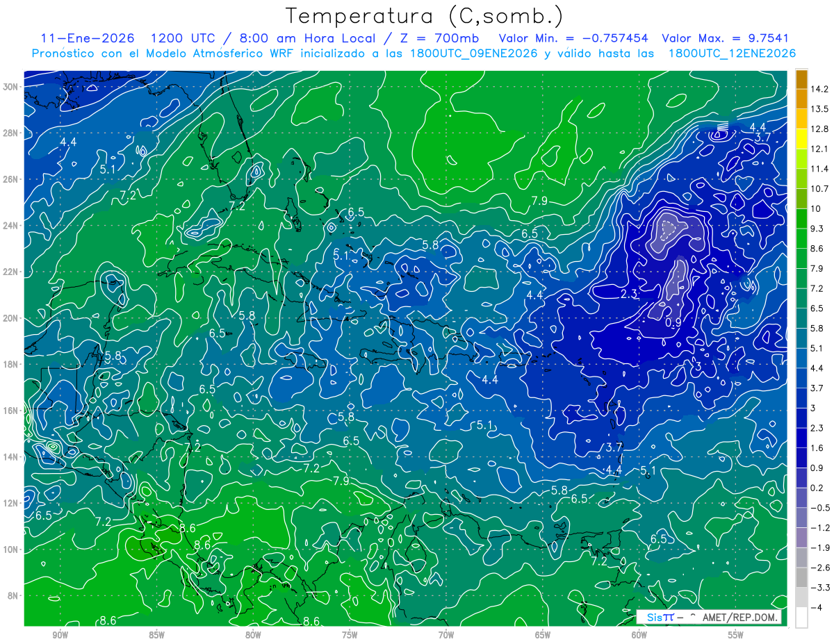Pick purple legend swatch between -1.2 and -1.9
This screenshot has width=834, height=644.
802,538
